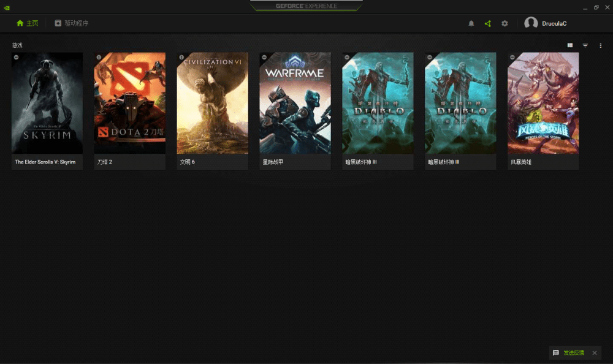Click the '风暴英雄' game title
This screenshot has width=613, height=364.
pyautogui.click(x=520, y=162)
